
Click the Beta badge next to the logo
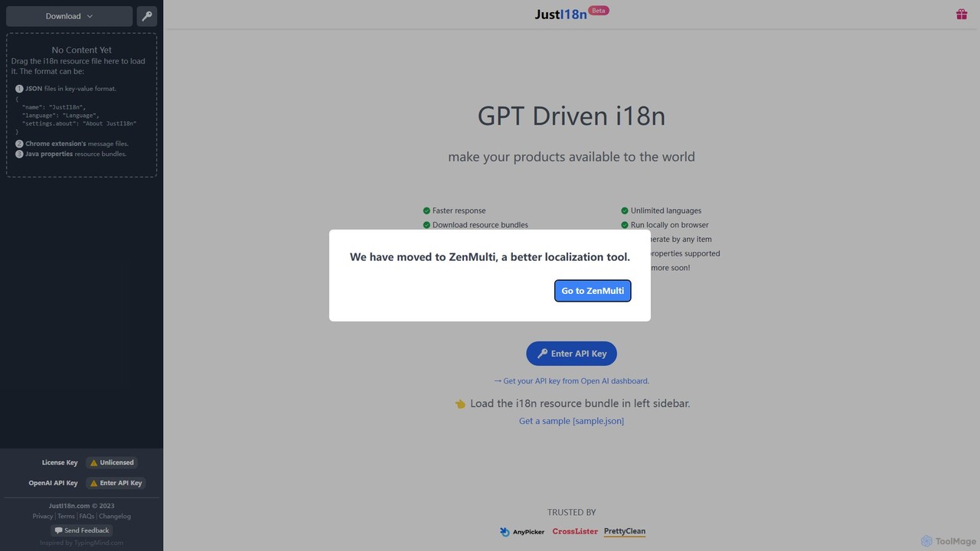point(599,11)
